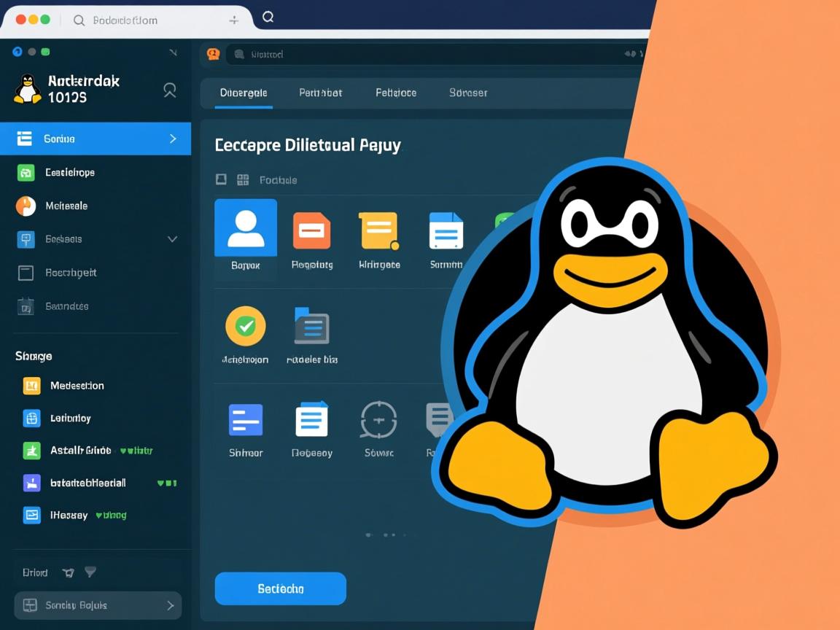840x630 pixels.
Task: Click the purple bekadebHeerial storage icon
Action: pyautogui.click(x=31, y=483)
